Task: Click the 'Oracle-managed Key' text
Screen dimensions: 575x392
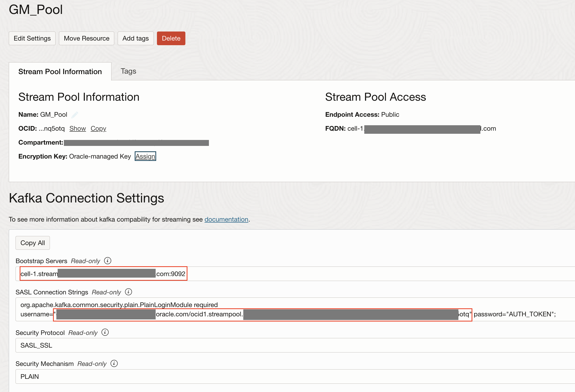Action: click(x=100, y=156)
